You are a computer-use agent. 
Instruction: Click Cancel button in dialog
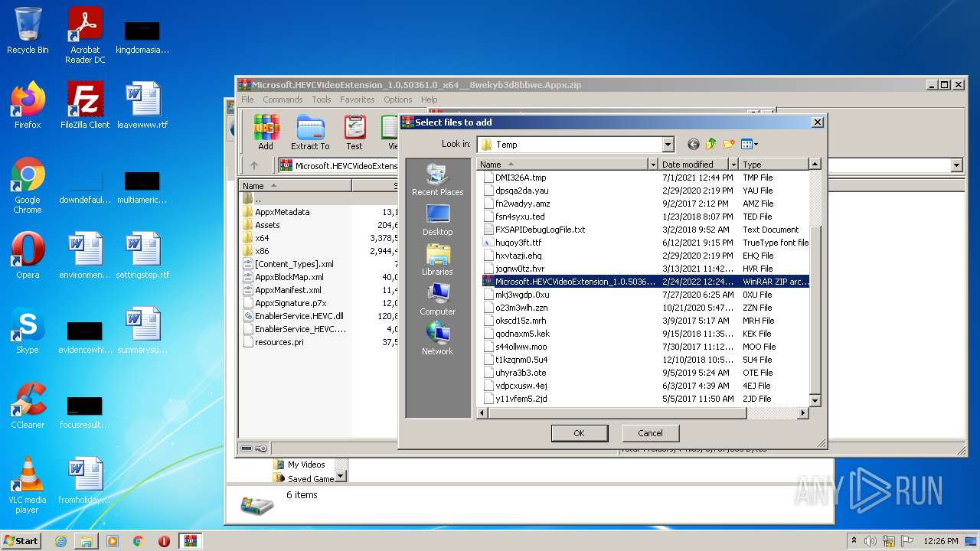point(650,433)
